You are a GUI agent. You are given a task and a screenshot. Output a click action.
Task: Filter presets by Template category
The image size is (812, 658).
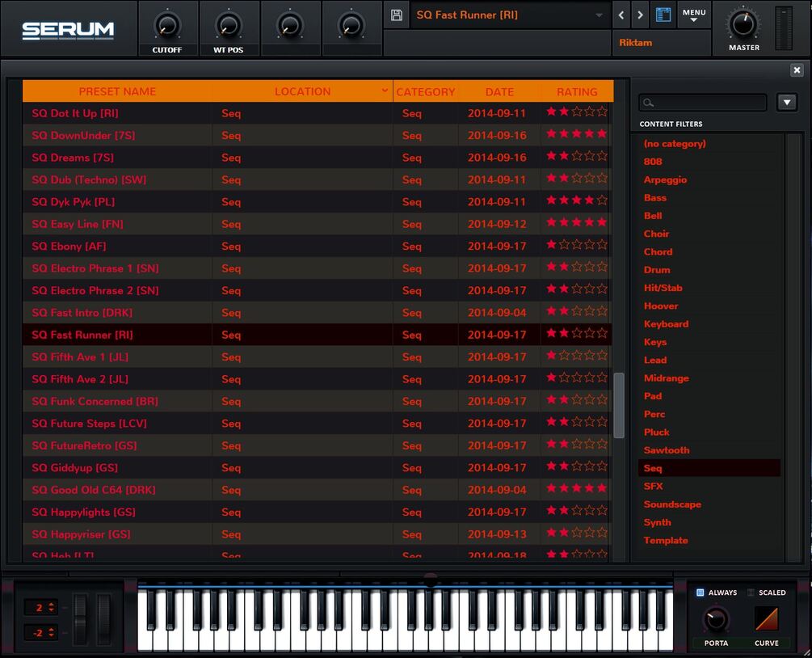(x=666, y=541)
